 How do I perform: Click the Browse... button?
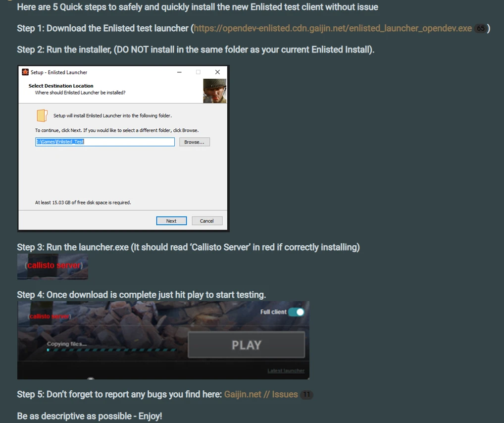pyautogui.click(x=195, y=142)
